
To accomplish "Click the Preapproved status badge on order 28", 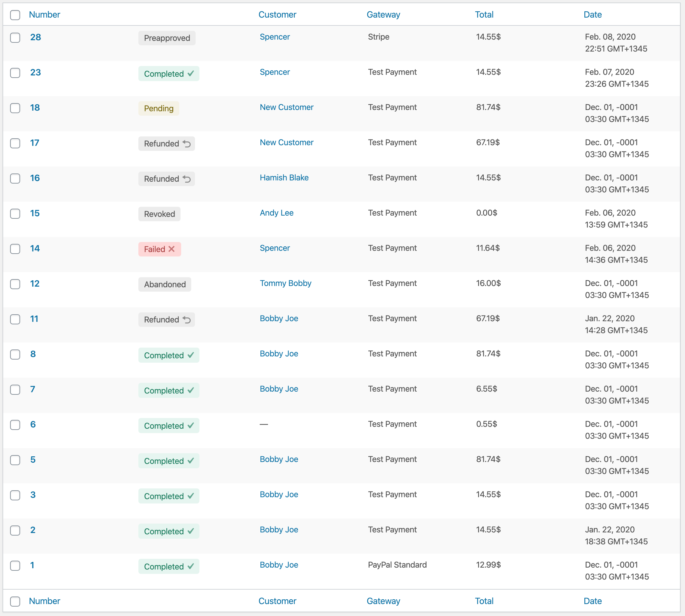I will [167, 38].
